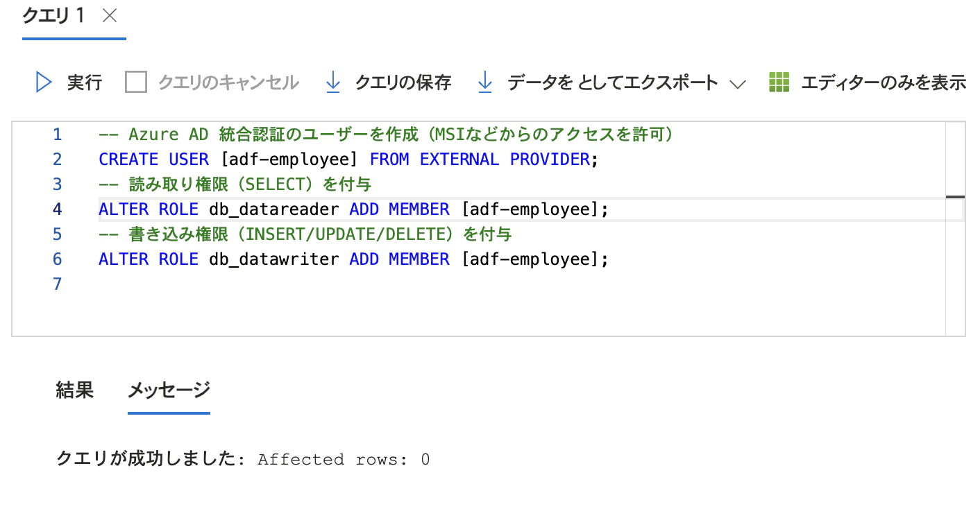Click the Affected rows: 0 text
Viewport: 980px width, 509px height.
click(344, 459)
